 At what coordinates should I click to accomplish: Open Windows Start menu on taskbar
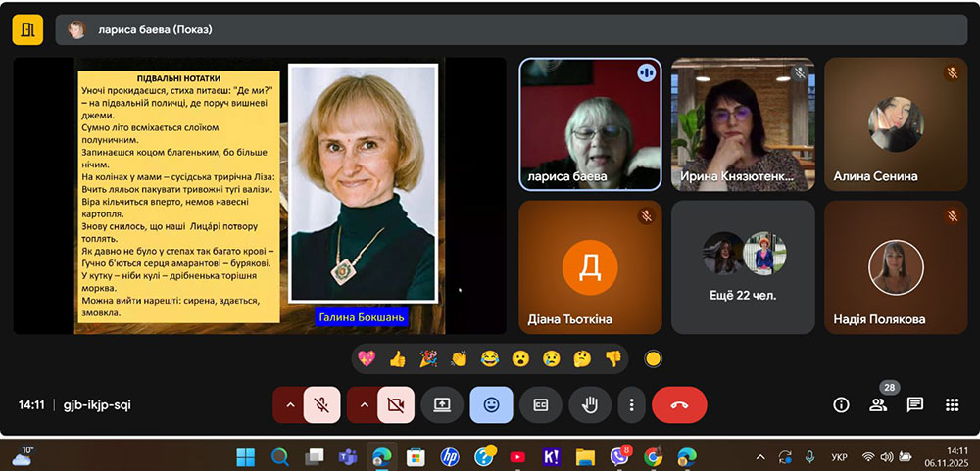coord(245,456)
